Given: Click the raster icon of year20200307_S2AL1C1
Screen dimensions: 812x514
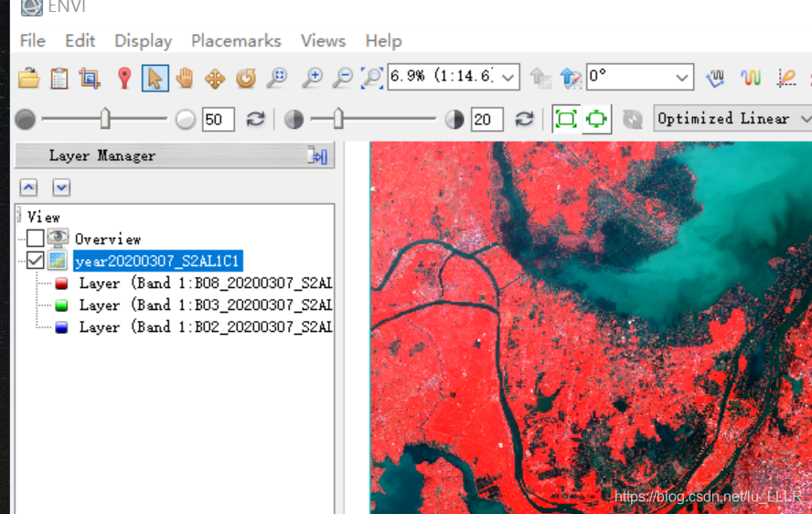Looking at the screenshot, I should pyautogui.click(x=58, y=260).
